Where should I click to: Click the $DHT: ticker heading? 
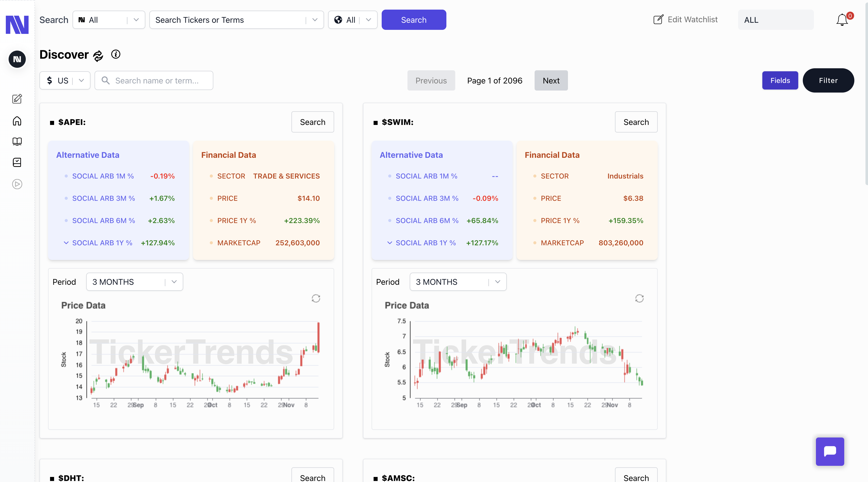tap(71, 478)
